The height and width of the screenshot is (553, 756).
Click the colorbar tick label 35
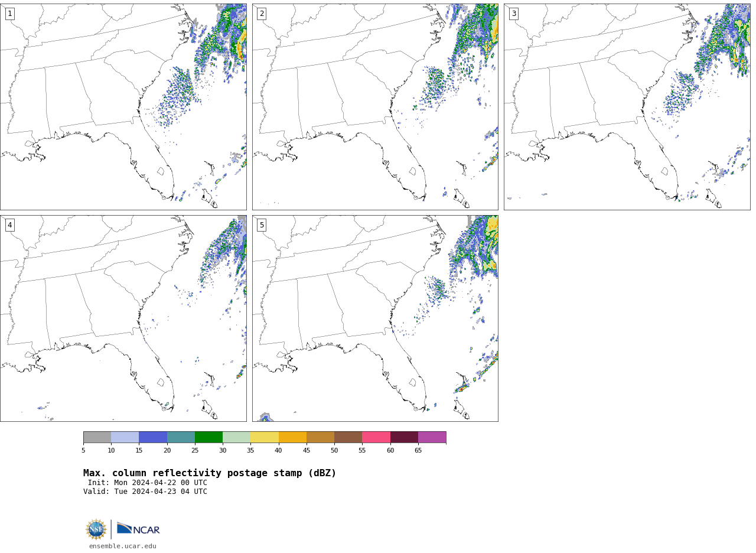pyautogui.click(x=250, y=451)
